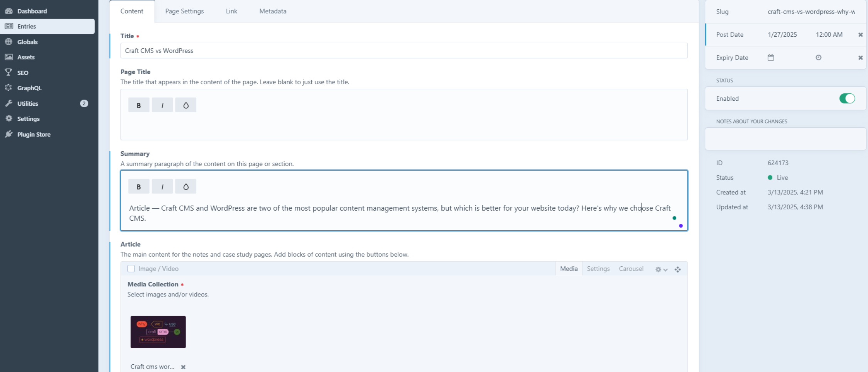868x372 pixels.
Task: Check the Image / Video block checkbox
Action: (131, 269)
